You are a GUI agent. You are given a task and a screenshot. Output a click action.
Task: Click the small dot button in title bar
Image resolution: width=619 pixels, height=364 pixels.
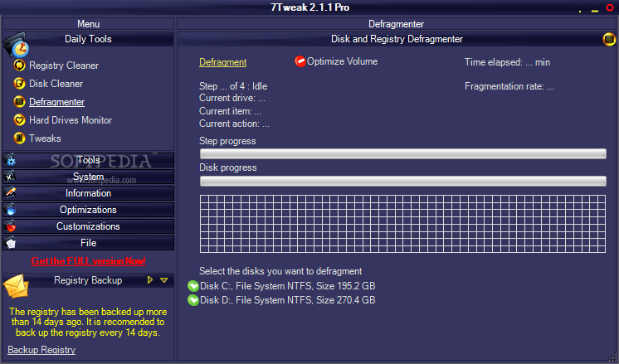pos(580,12)
